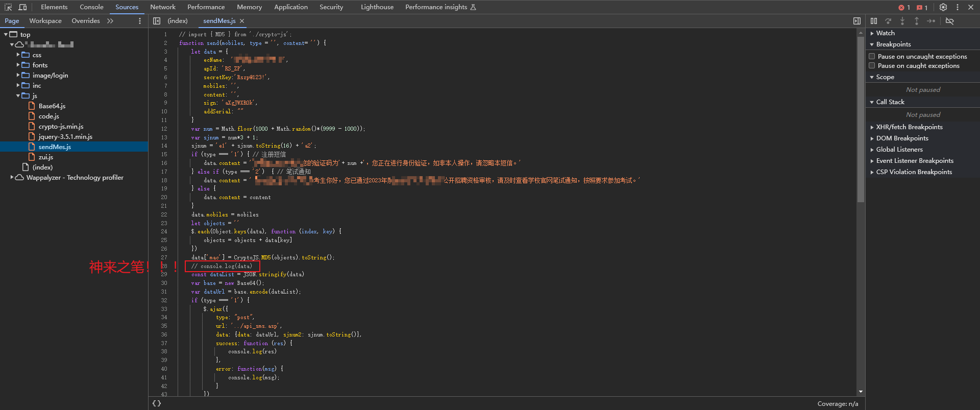Click the code editor vertical scrollbar
Screen dimensions: 980x410
pos(861,117)
